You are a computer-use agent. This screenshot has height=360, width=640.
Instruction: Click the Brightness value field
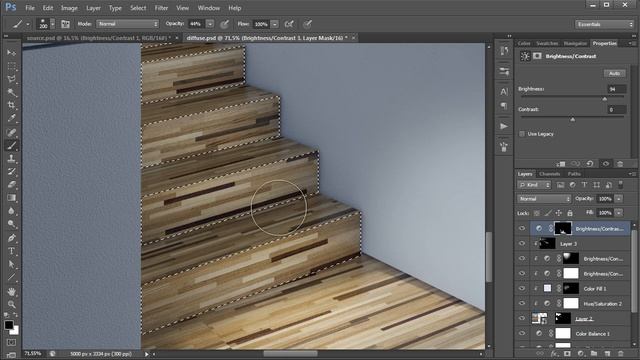click(616, 89)
